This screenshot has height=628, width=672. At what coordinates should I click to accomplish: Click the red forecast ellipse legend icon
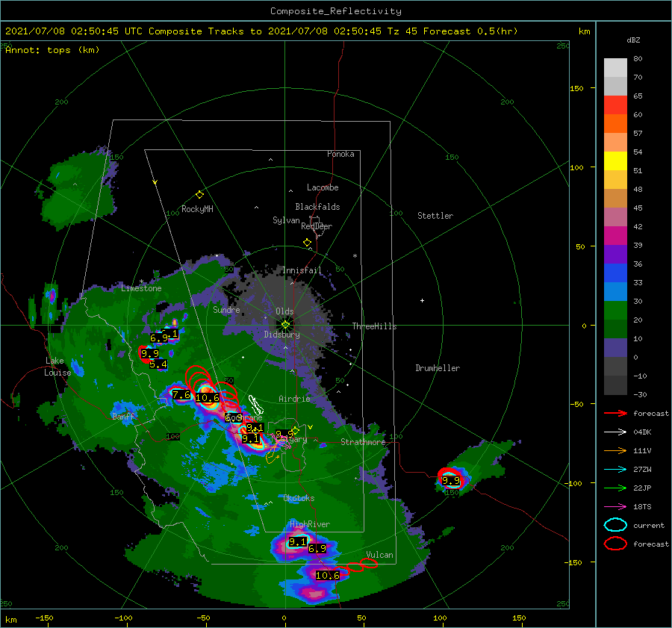pyautogui.click(x=615, y=544)
